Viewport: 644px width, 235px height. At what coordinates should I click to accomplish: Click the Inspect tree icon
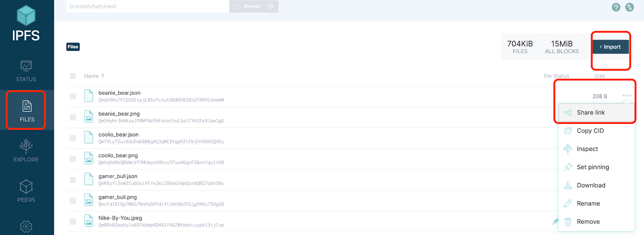pos(568,149)
